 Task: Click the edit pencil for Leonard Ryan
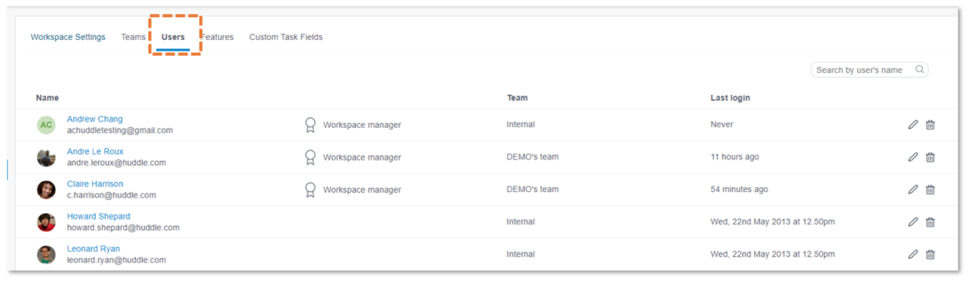click(913, 254)
